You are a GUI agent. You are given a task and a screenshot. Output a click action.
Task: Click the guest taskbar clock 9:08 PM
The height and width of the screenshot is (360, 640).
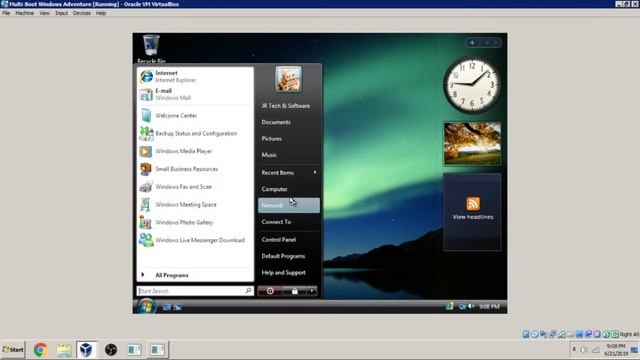point(489,307)
